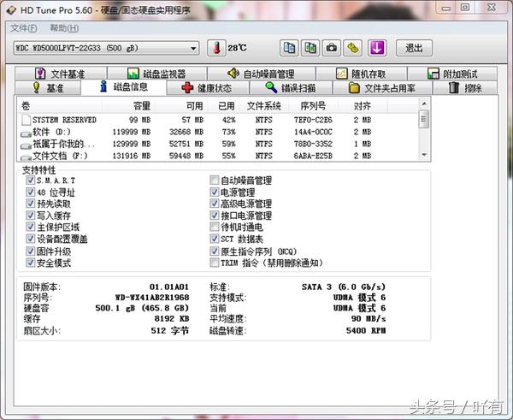Open the 文件(F) menu

tap(24, 28)
